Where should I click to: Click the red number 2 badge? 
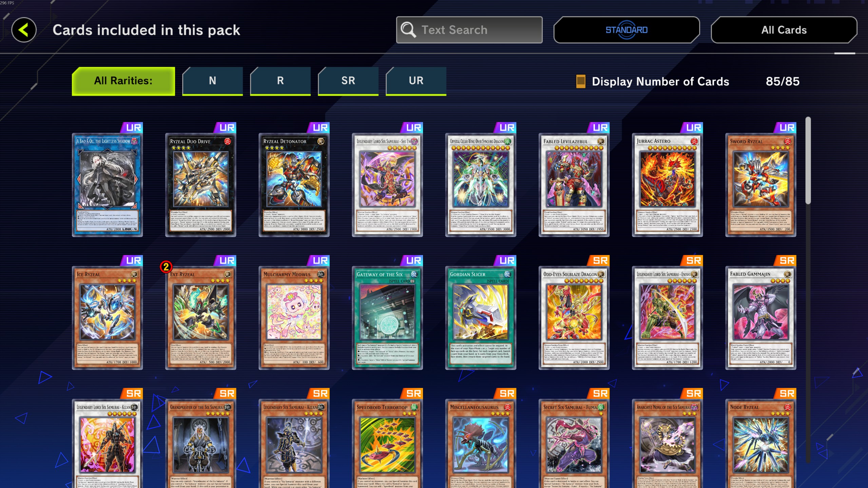pyautogui.click(x=166, y=267)
